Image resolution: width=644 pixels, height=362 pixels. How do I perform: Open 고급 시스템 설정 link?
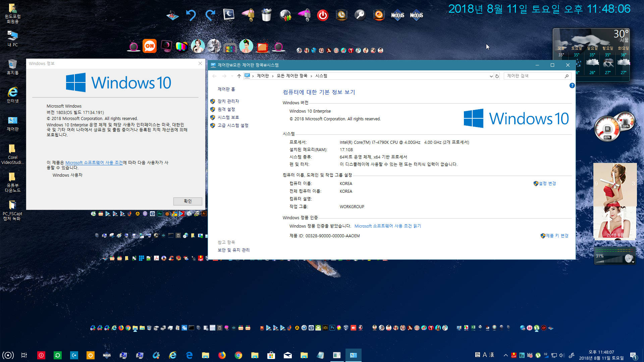pyautogui.click(x=233, y=125)
